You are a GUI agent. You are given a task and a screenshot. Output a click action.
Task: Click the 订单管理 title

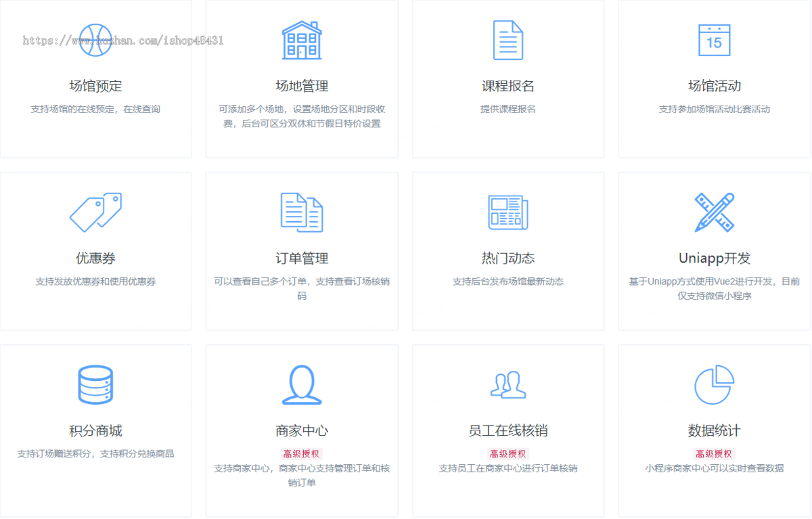pyautogui.click(x=302, y=258)
